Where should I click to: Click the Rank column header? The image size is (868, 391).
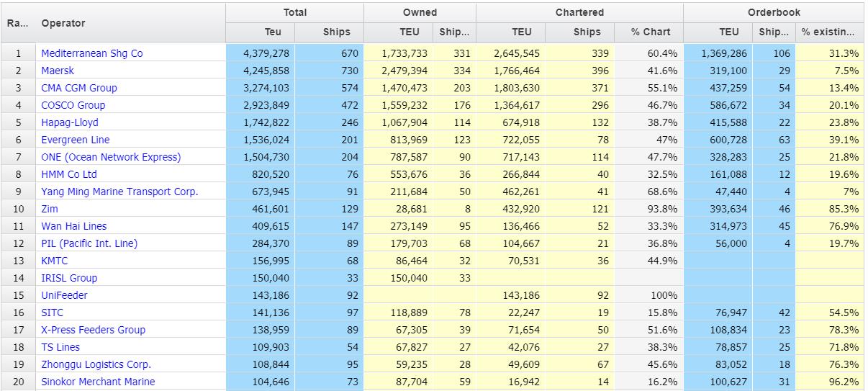click(19, 23)
